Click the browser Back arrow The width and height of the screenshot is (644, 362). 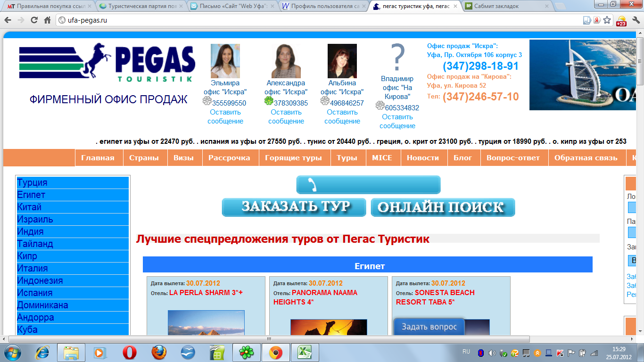tap(8, 20)
